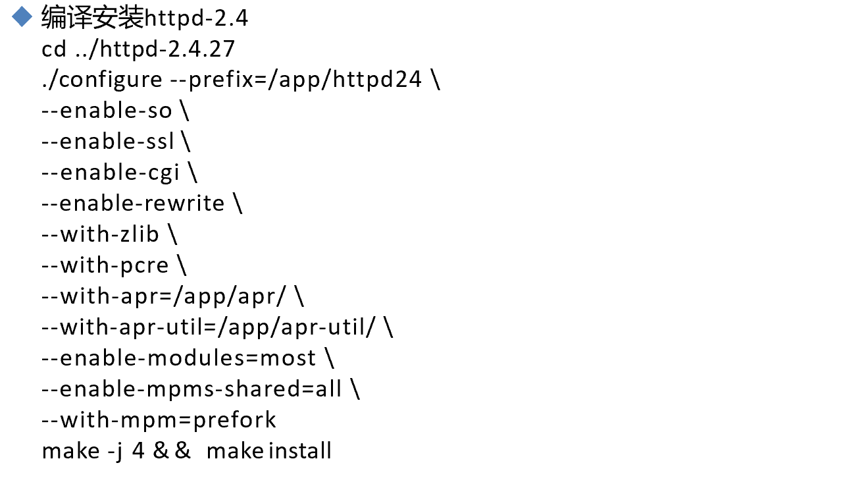The width and height of the screenshot is (868, 490).
Task: Click the make install command text
Action: coord(268,451)
